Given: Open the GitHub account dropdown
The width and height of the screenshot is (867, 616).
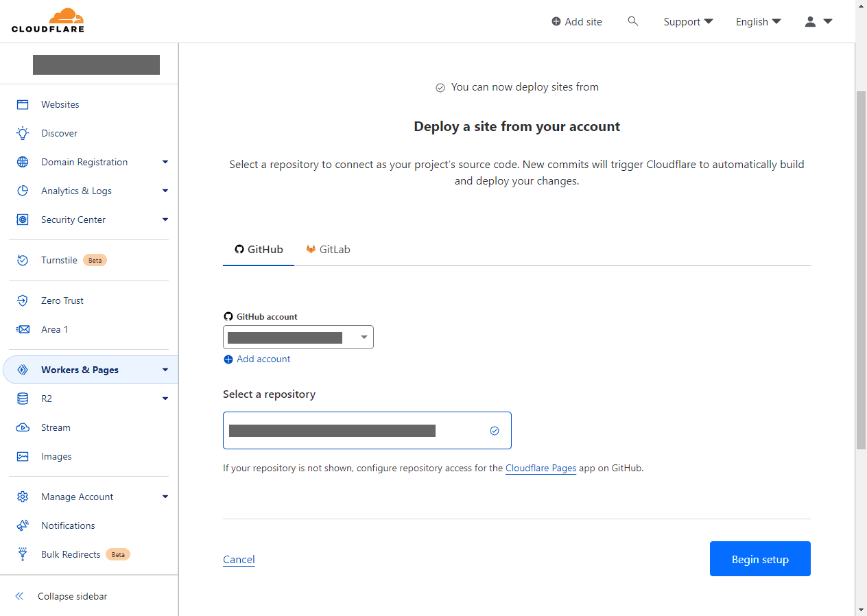Looking at the screenshot, I should pos(298,337).
